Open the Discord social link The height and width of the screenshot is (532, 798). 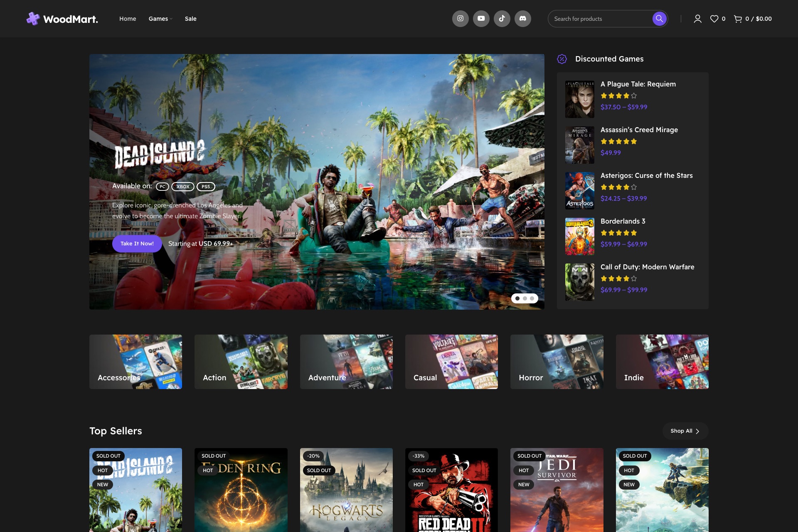[523, 19]
